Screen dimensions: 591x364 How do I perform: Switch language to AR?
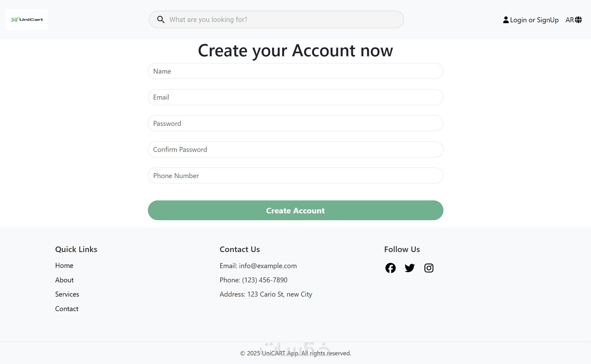click(570, 20)
